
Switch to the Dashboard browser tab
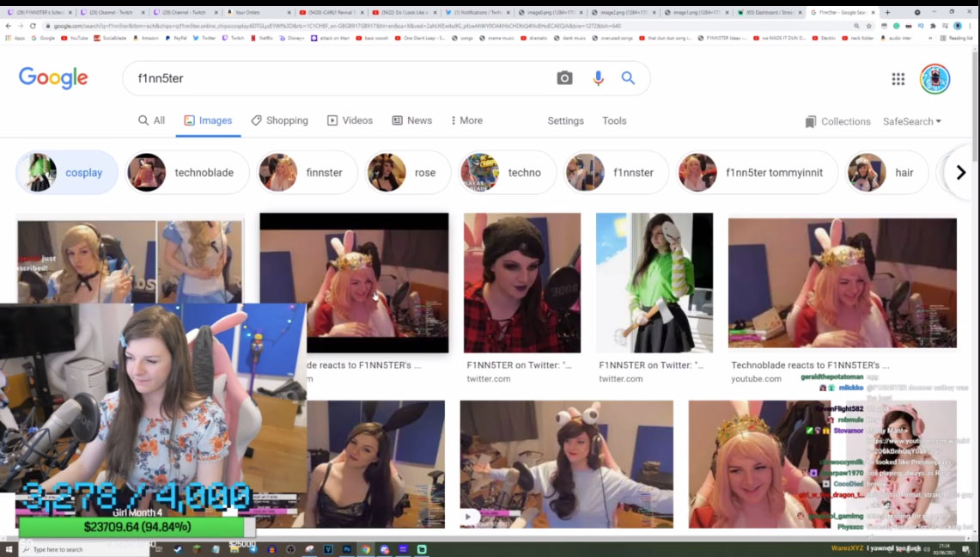(770, 13)
